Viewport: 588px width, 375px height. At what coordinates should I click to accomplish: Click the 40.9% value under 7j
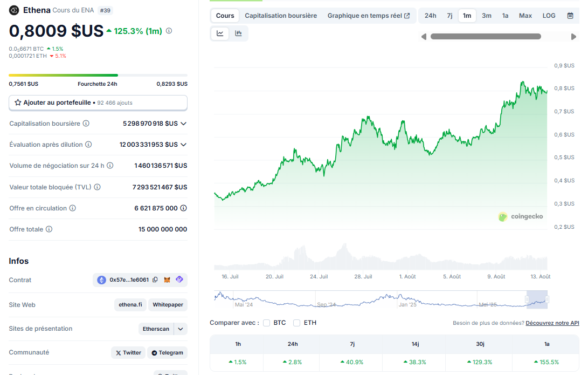tap(352, 362)
